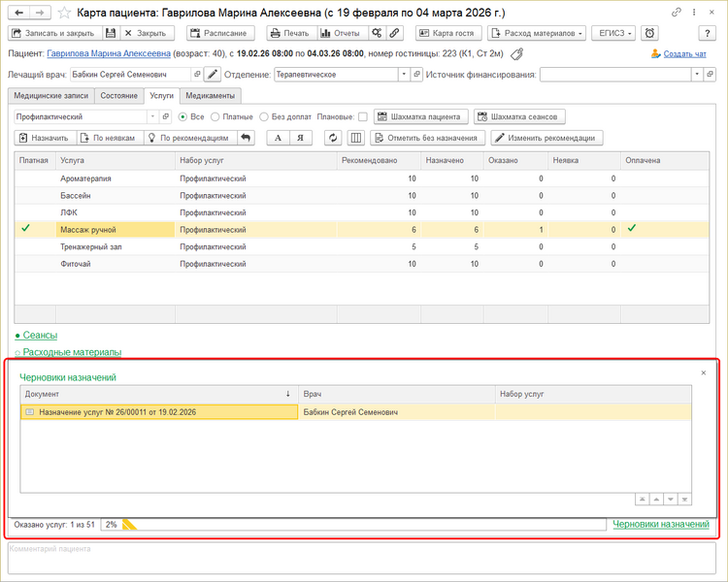Click the favorite star icon in title
This screenshot has height=582, width=728.
(x=63, y=13)
